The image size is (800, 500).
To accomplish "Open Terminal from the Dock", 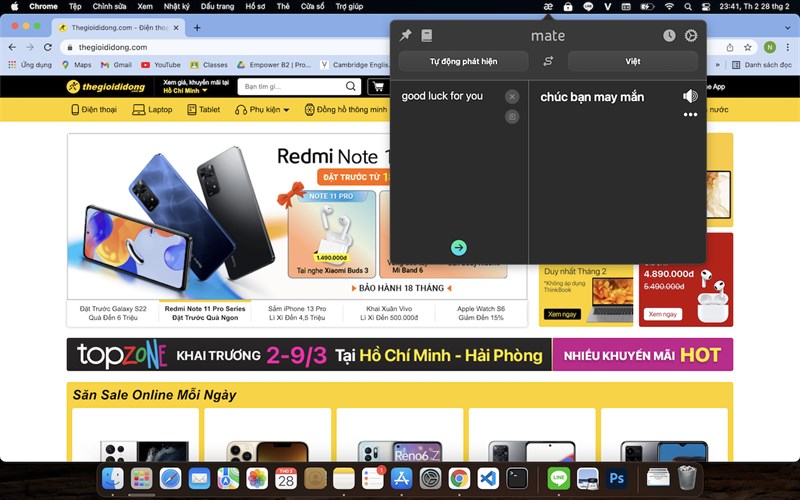I will point(517,479).
